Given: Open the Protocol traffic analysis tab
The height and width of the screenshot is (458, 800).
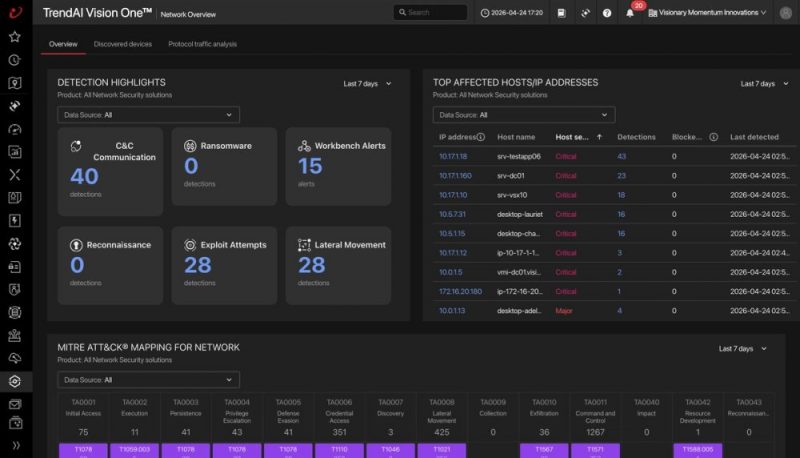Looking at the screenshot, I should pyautogui.click(x=203, y=44).
